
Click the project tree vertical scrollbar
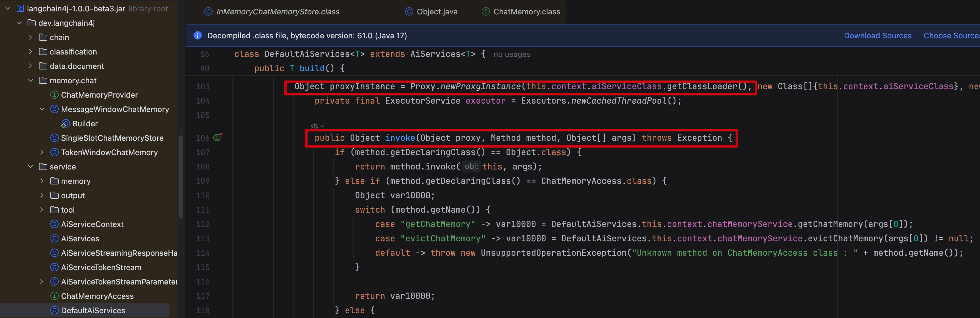point(181,177)
